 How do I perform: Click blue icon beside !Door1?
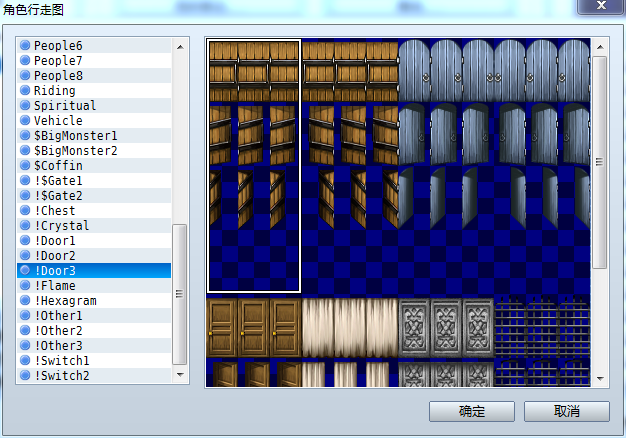[25, 240]
